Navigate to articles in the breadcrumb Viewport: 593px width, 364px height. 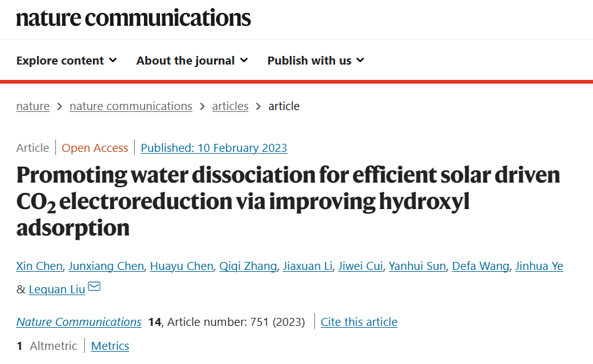coord(230,106)
